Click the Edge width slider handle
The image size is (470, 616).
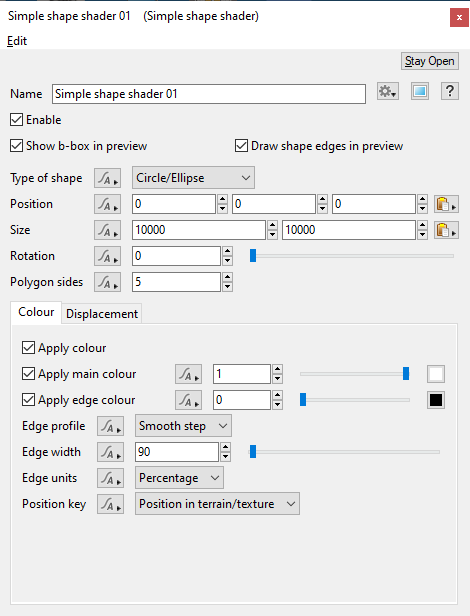(x=253, y=452)
